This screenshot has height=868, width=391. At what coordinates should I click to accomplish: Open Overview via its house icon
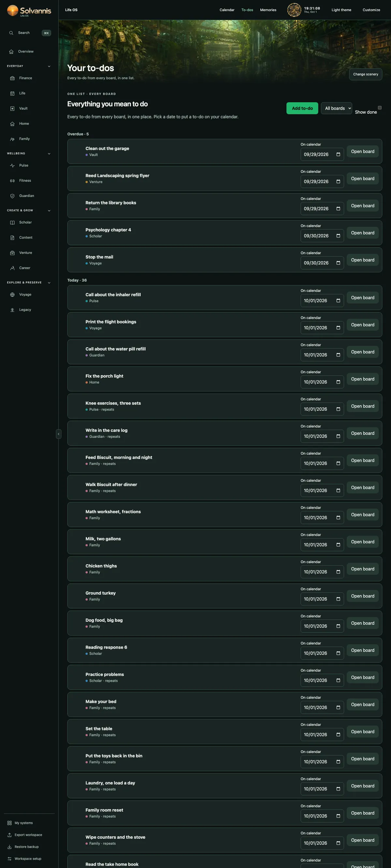coord(11,51)
